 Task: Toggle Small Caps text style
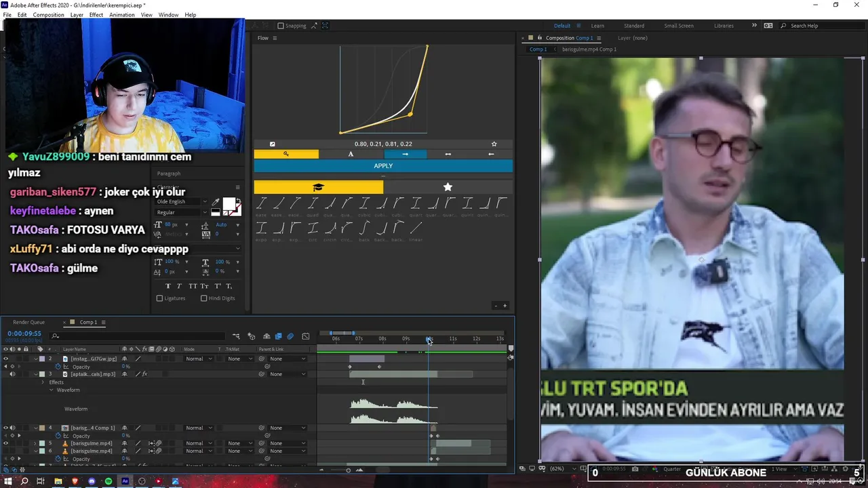[x=204, y=286]
